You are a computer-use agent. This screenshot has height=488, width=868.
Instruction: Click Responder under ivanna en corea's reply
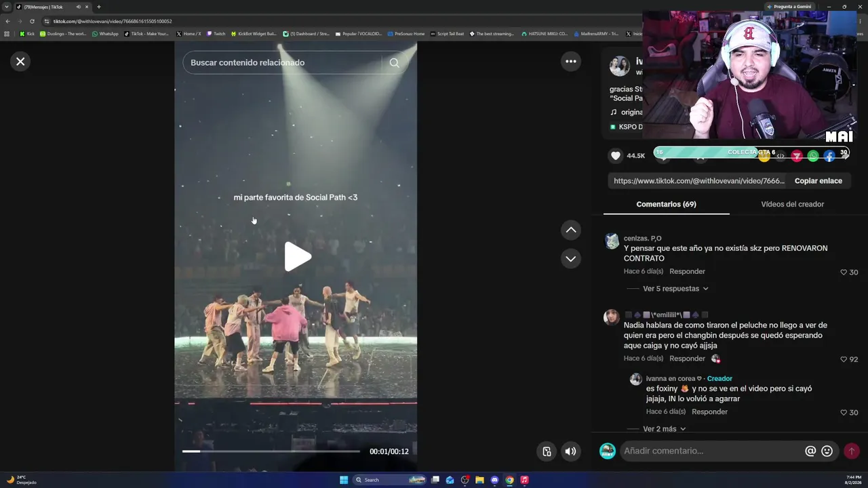(709, 411)
